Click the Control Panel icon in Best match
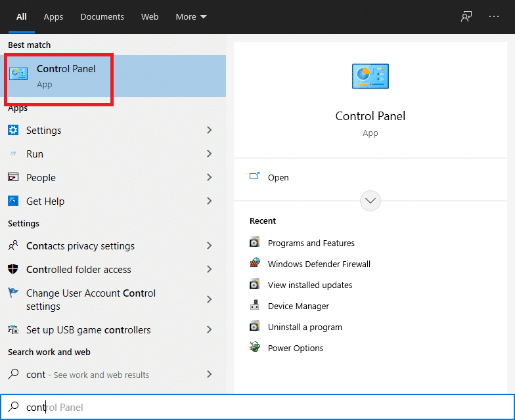The height and width of the screenshot is (420, 515). pyautogui.click(x=18, y=75)
